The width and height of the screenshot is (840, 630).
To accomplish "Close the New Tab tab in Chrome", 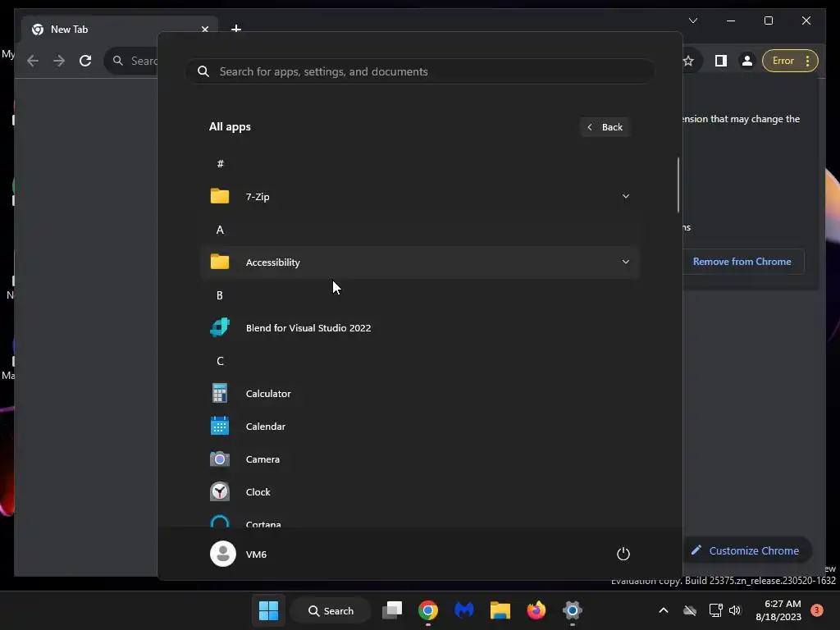I will pyautogui.click(x=204, y=30).
